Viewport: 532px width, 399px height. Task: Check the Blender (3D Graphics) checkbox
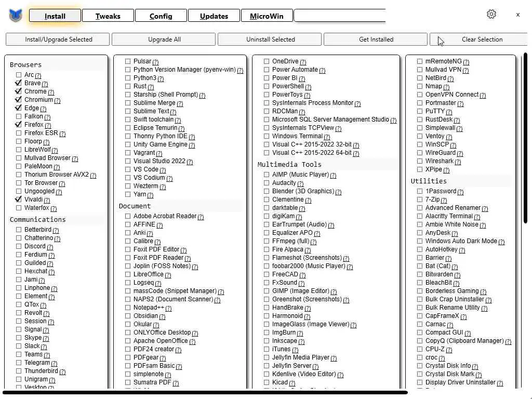(x=267, y=191)
